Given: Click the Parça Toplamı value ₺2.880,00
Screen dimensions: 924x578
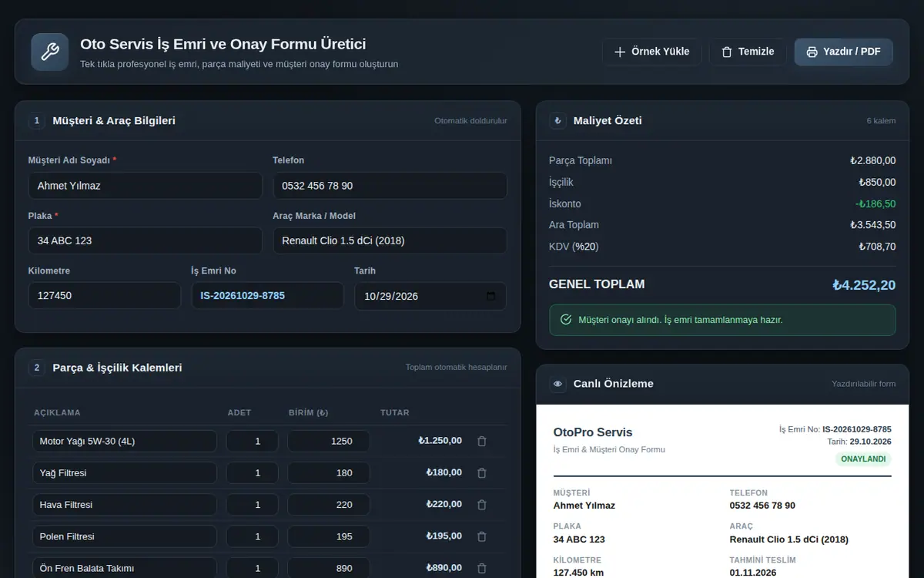Looking at the screenshot, I should 872,161.
